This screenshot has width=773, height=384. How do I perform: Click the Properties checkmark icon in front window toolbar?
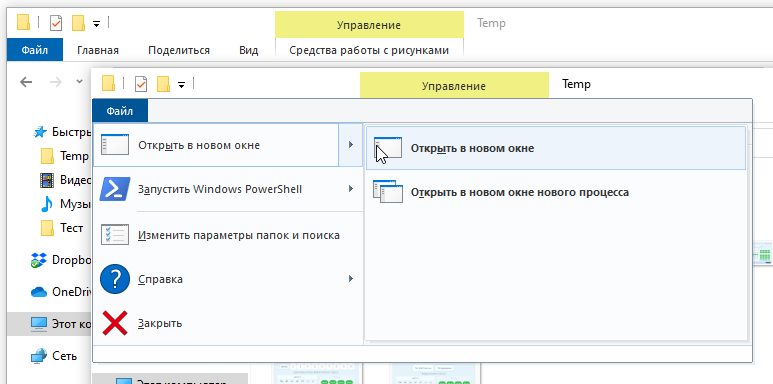coord(141,84)
